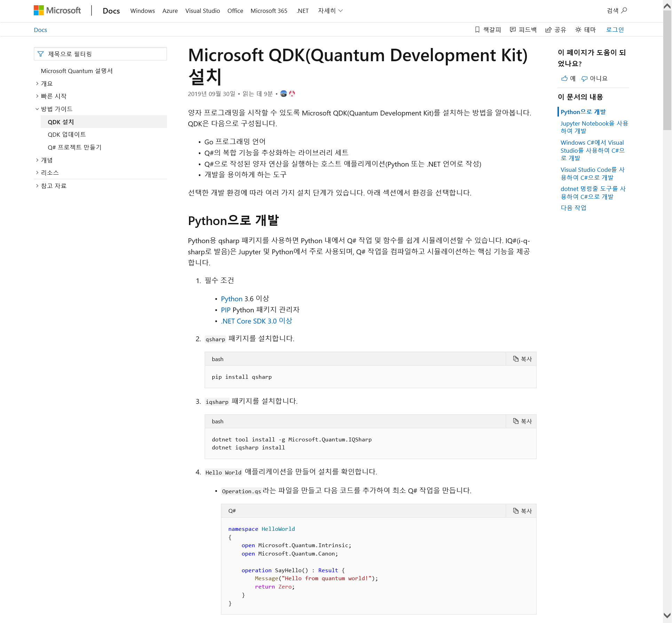The image size is (672, 623).
Task: Click the thumbs-down 아니요 icon
Action: pyautogui.click(x=585, y=78)
